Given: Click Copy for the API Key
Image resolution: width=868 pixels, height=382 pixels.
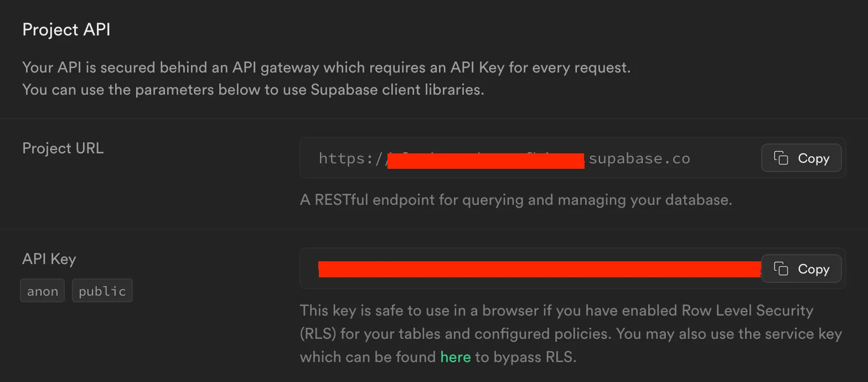Looking at the screenshot, I should pyautogui.click(x=801, y=269).
